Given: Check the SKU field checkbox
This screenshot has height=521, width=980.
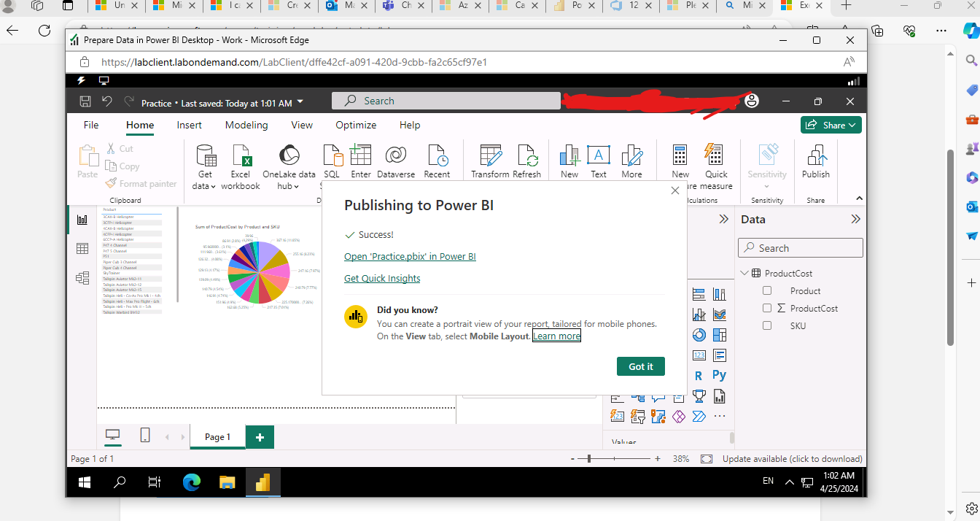Looking at the screenshot, I should [x=766, y=325].
